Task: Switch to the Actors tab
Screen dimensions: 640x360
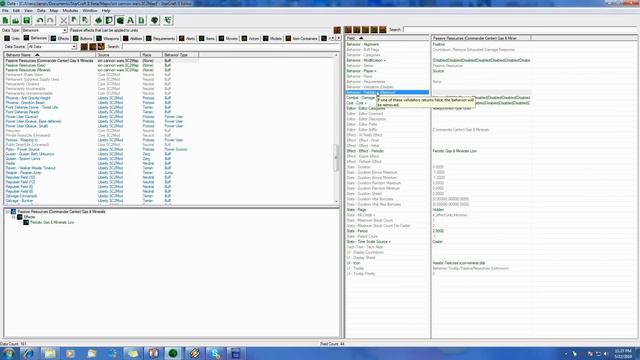Action: tap(250, 38)
